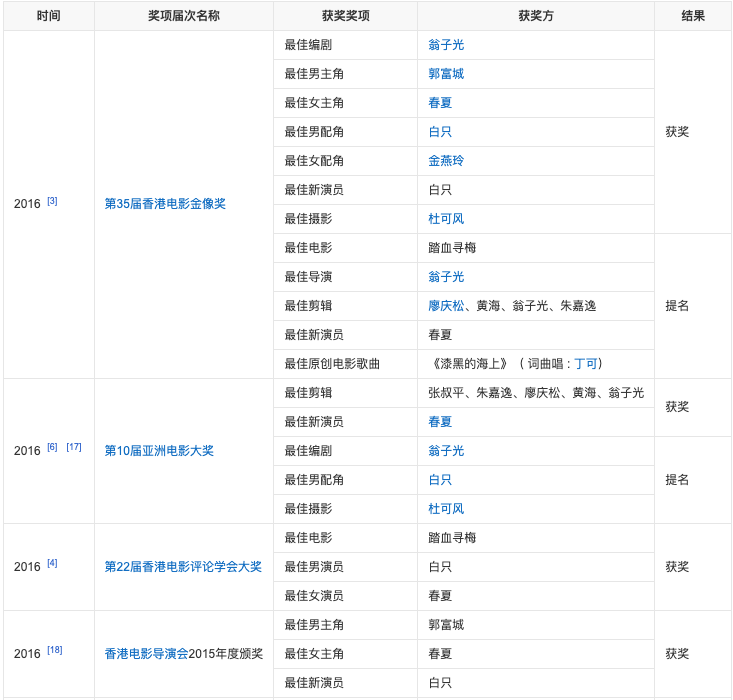Click 白只 in the 35th awards 最佳男配角 row

click(440, 132)
